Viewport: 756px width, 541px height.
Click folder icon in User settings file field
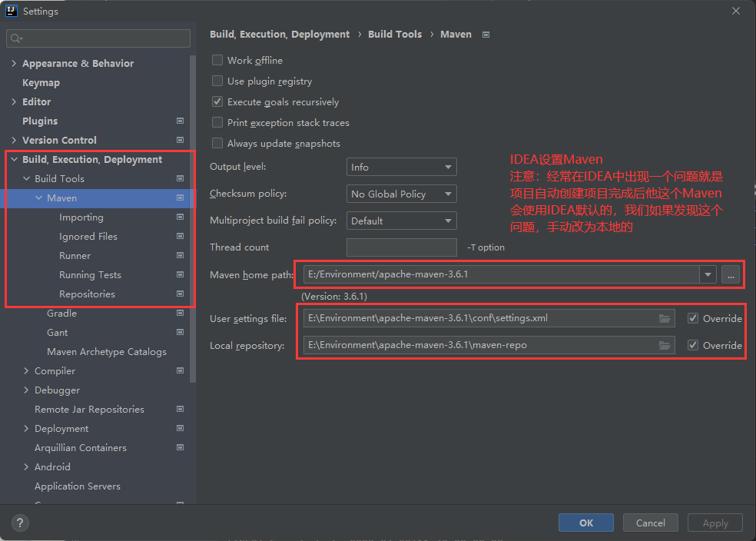tap(665, 318)
